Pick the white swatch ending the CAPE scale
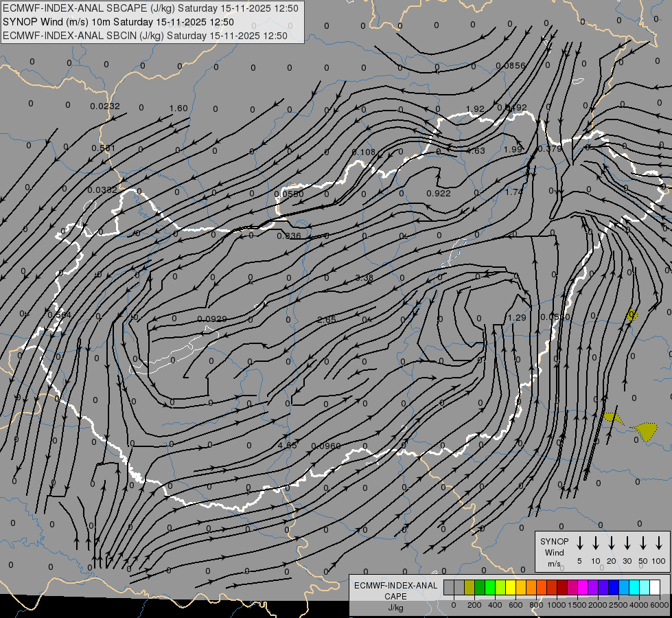The height and width of the screenshot is (618, 672). tap(654, 588)
